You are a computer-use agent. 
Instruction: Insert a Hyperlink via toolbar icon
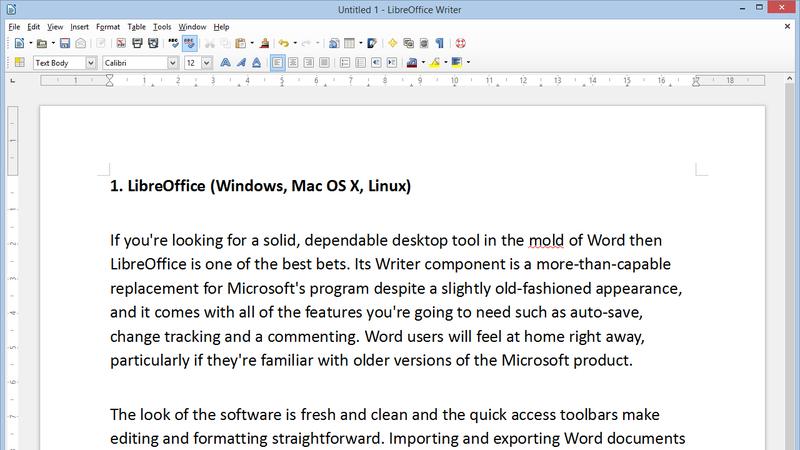(x=334, y=44)
